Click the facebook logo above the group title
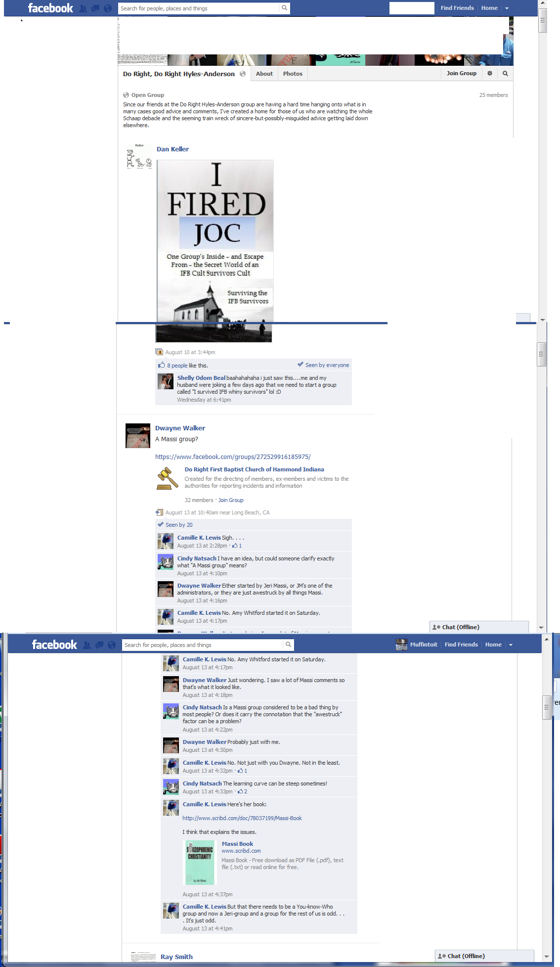The height and width of the screenshot is (967, 560). coord(50,8)
